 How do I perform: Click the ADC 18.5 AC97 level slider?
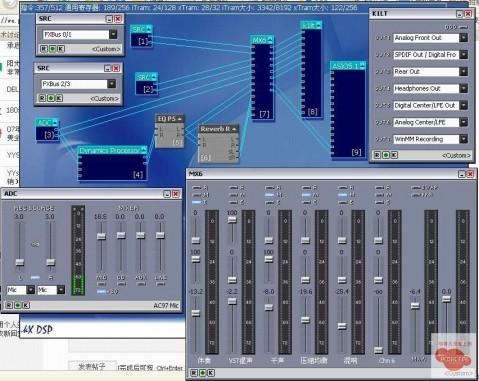(101, 236)
